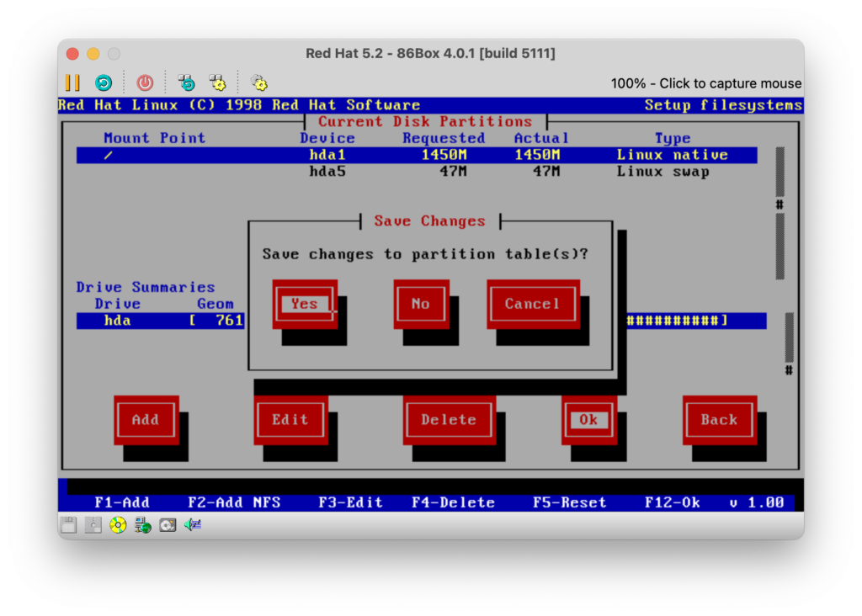Click the Ctrl+Alt+Del toolbar icon

tap(187, 83)
